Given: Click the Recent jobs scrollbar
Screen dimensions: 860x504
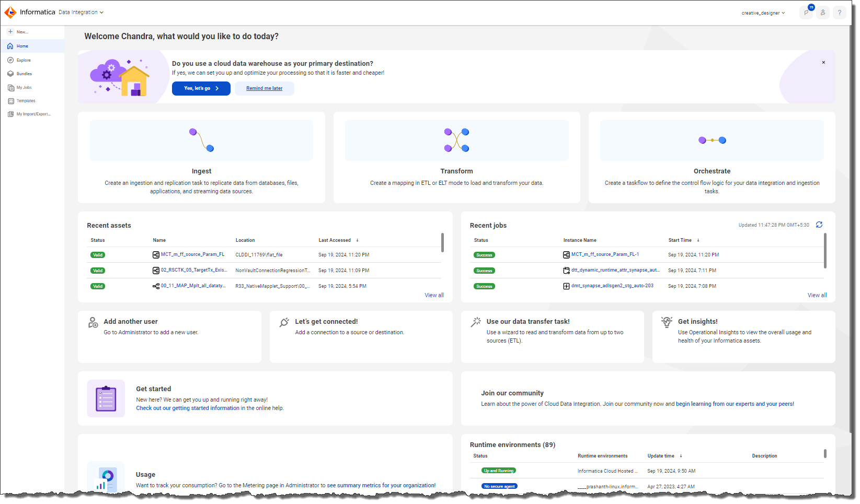Looking at the screenshot, I should click(825, 250).
